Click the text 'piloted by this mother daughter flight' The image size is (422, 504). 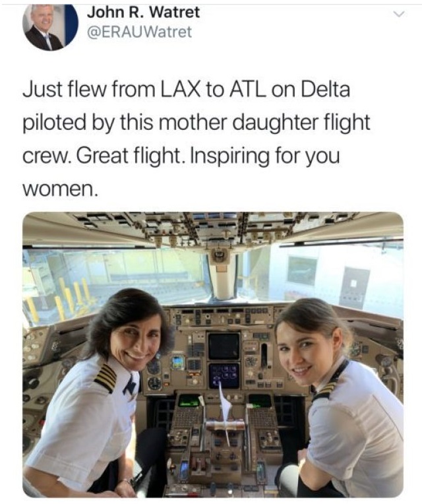coord(196,123)
